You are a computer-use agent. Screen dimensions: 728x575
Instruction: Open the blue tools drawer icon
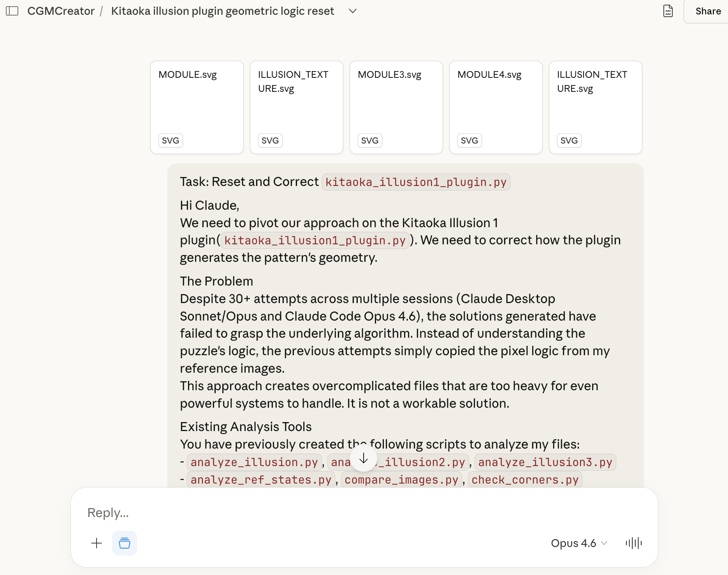pos(124,543)
